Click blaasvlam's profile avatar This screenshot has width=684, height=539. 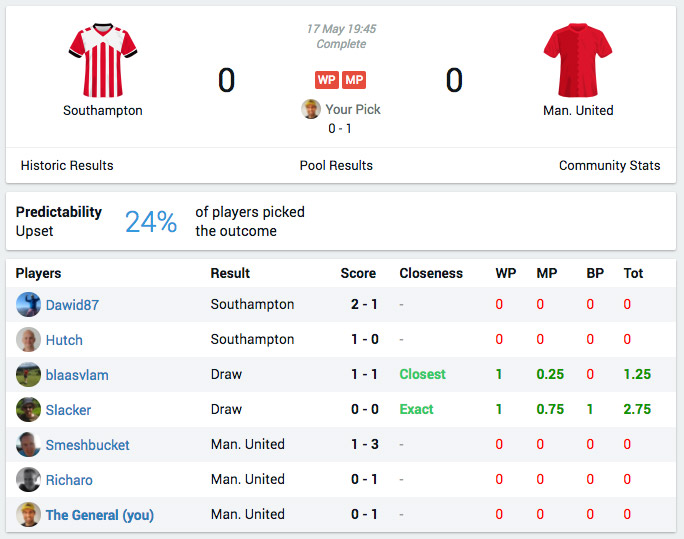(28, 374)
